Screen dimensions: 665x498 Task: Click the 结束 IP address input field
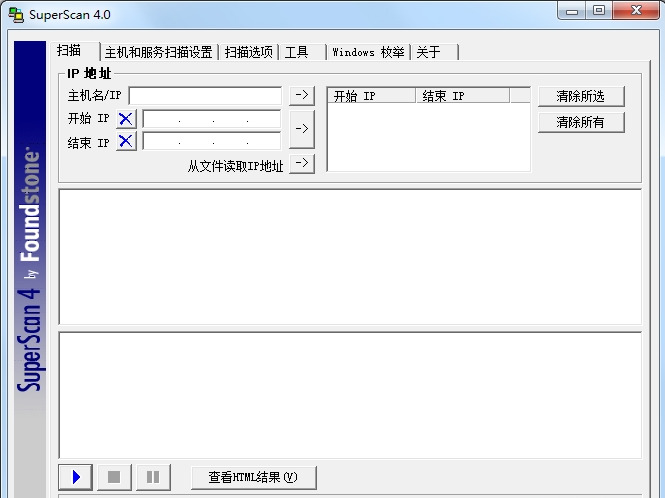pos(212,141)
